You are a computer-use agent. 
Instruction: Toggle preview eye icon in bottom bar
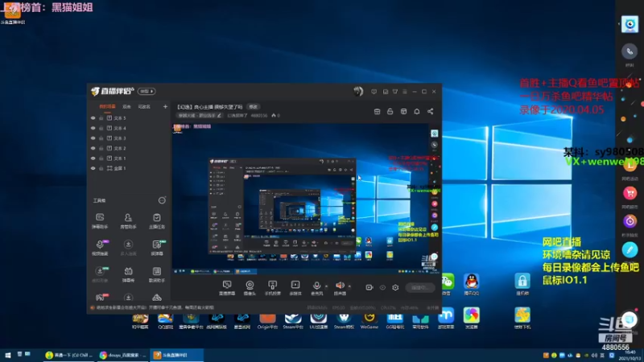(382, 287)
